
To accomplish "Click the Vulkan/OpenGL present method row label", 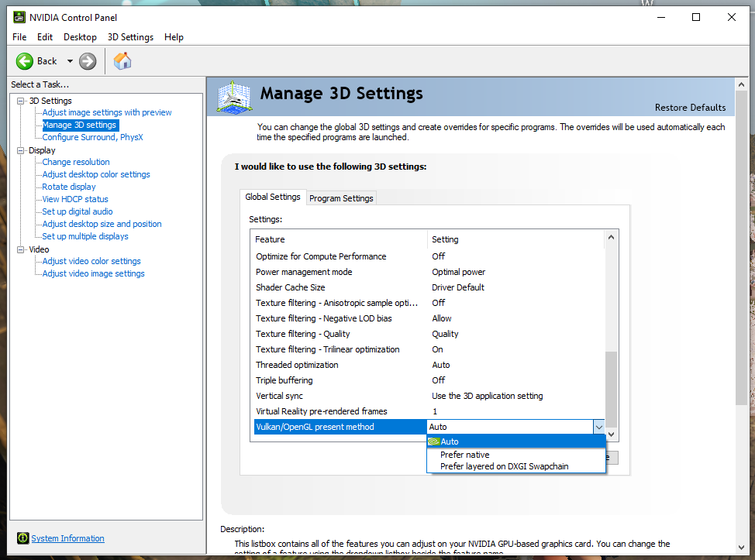I will [315, 427].
